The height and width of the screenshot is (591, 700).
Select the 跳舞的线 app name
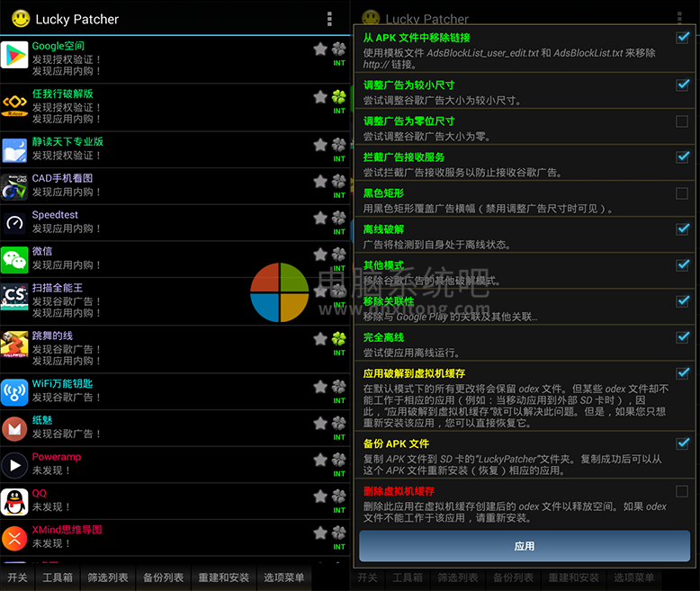[x=52, y=336]
